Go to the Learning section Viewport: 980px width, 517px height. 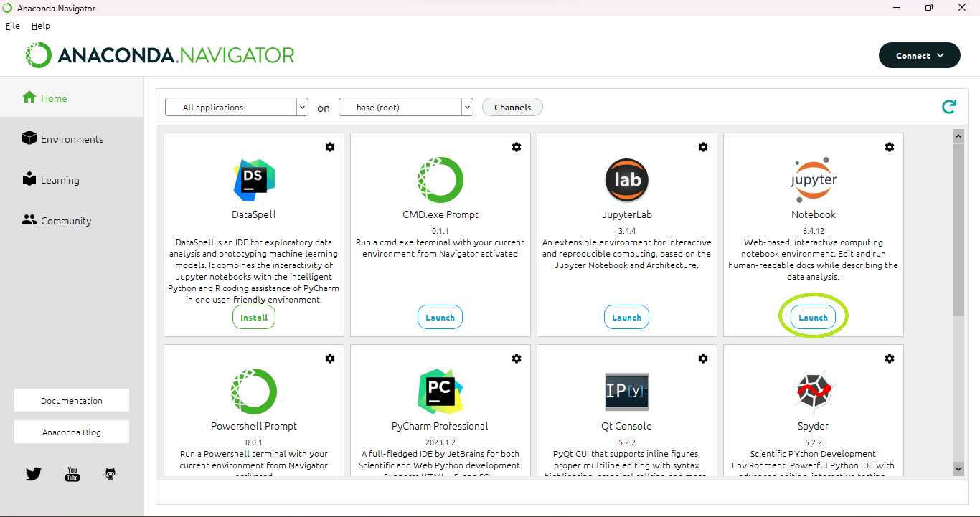(x=60, y=180)
